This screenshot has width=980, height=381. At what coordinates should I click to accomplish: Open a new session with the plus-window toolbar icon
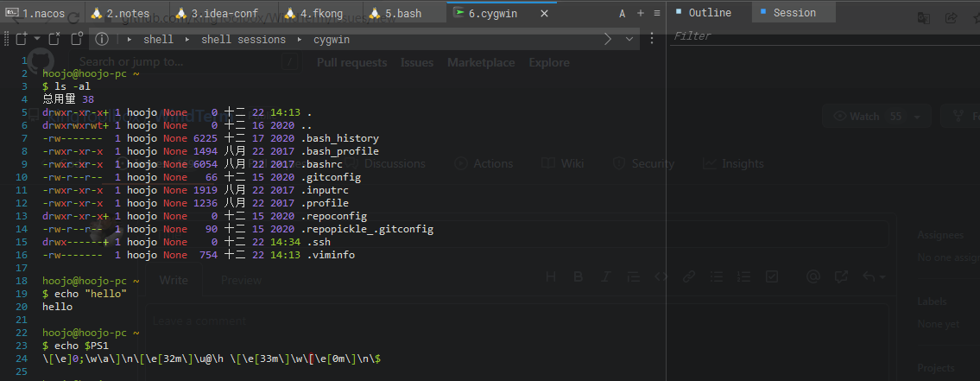(x=21, y=40)
